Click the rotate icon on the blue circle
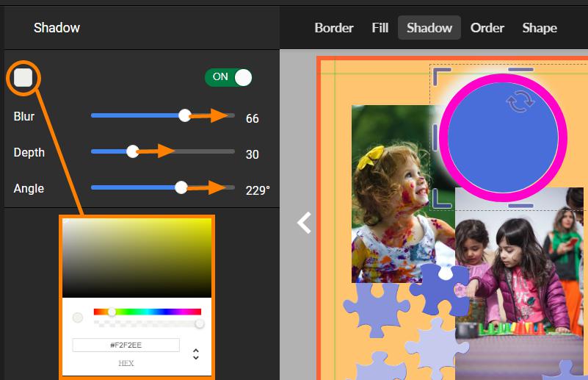Screen dimensions: 588x380 520,101
